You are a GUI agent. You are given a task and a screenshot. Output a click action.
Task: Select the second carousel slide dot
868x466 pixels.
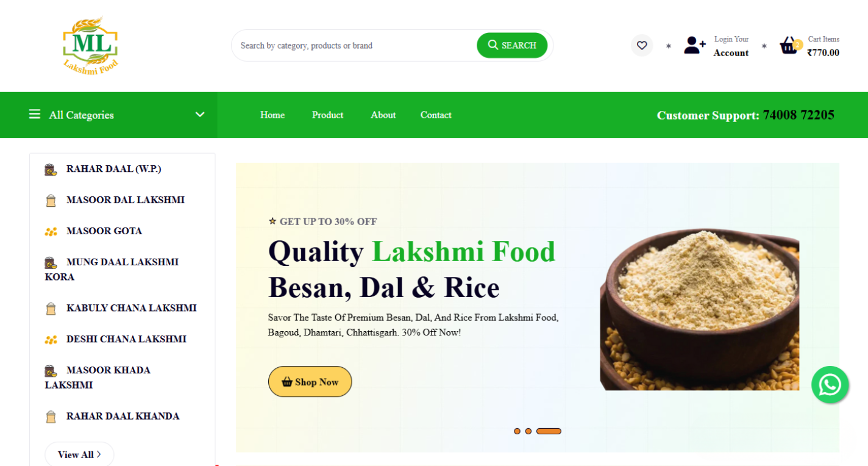click(x=528, y=431)
